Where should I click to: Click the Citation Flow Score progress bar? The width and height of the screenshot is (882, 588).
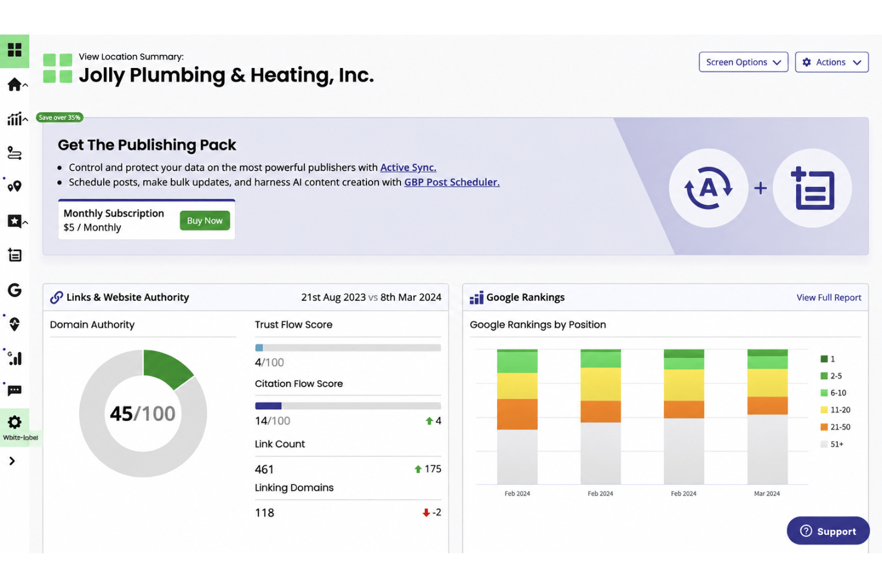click(348, 406)
